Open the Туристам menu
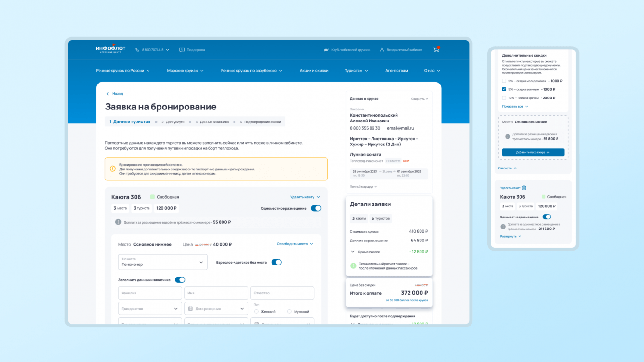Viewport: 644px width, 362px height. (356, 71)
